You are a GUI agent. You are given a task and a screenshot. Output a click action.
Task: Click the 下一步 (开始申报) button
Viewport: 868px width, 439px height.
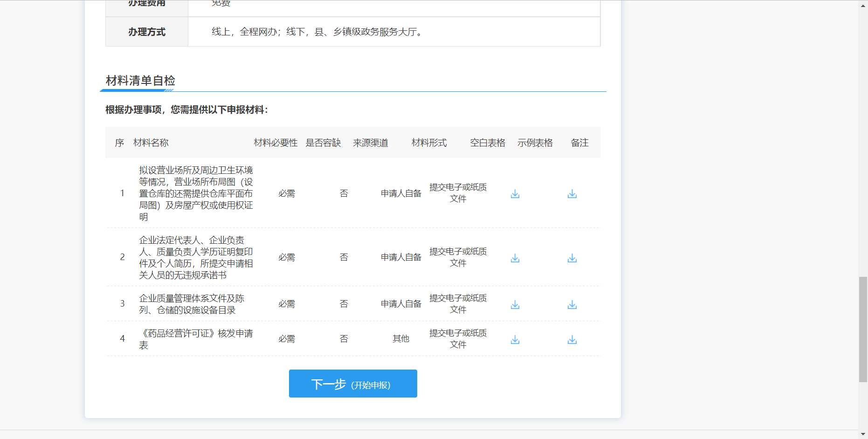point(353,384)
